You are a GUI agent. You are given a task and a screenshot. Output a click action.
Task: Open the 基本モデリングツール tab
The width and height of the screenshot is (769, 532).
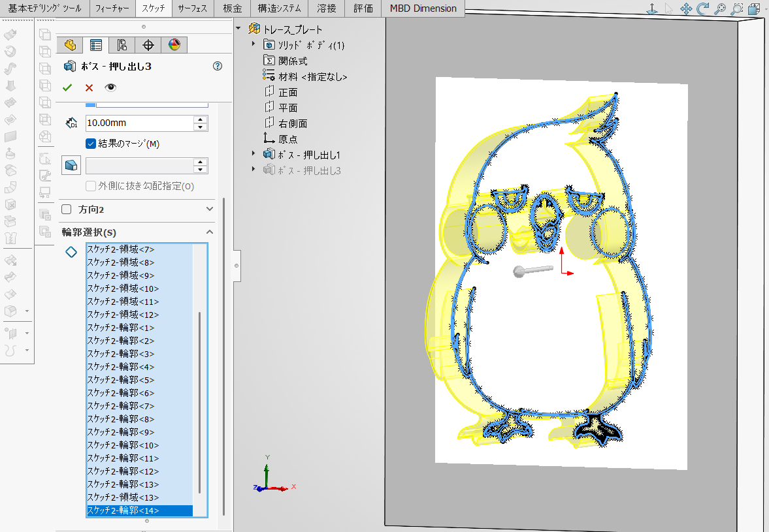point(44,8)
